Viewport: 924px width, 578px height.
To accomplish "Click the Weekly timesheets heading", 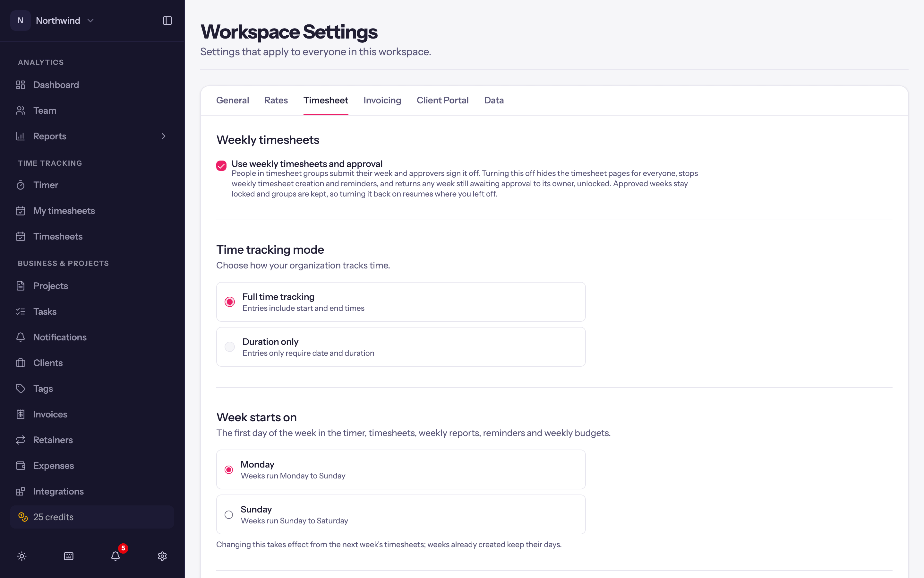I will tap(268, 140).
